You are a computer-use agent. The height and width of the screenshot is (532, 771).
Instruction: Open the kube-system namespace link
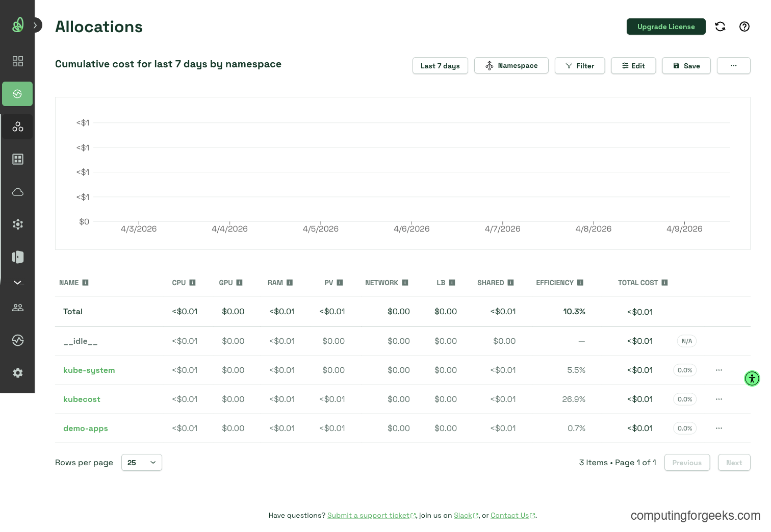pos(89,370)
